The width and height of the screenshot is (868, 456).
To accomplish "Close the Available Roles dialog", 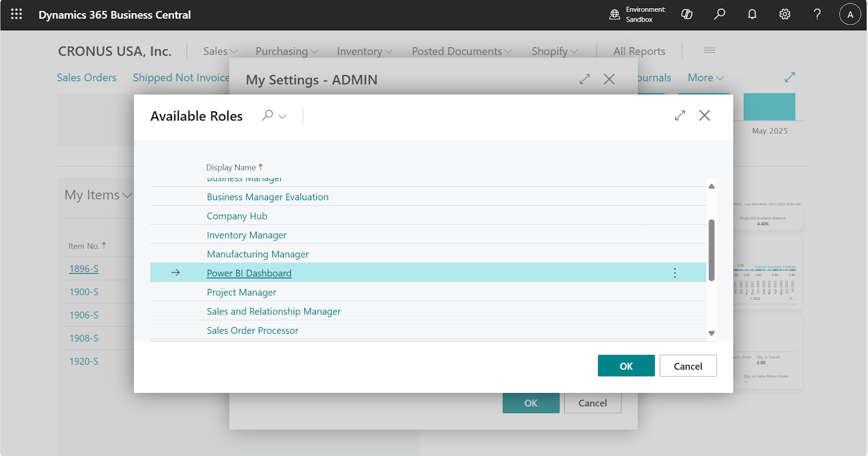I will coord(704,116).
